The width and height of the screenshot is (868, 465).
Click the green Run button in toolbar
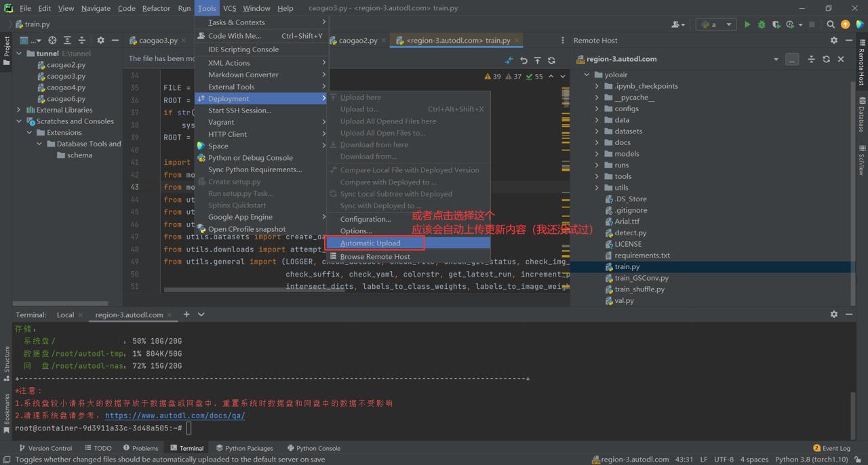(747, 24)
